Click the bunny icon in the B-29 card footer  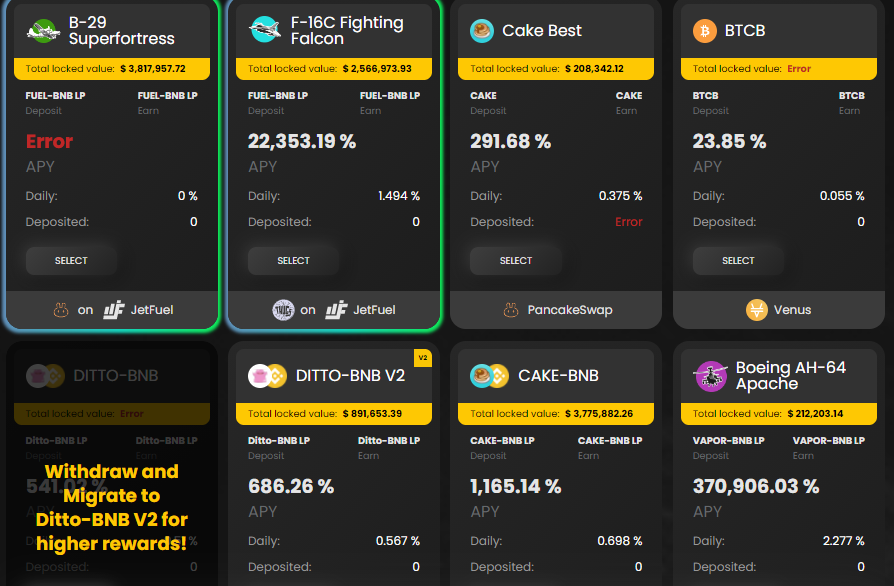click(60, 310)
